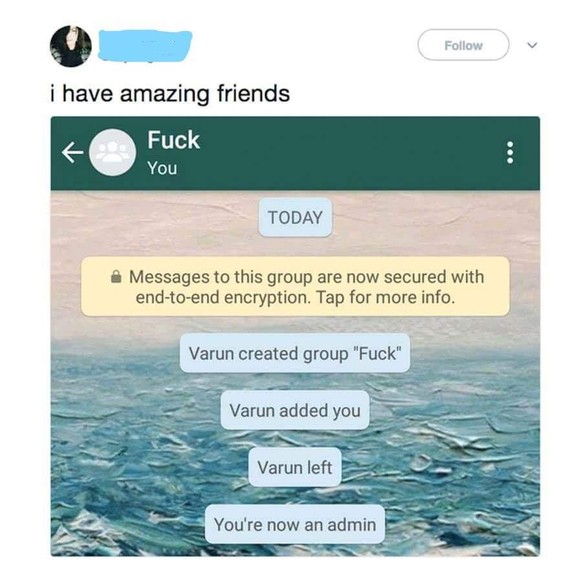This screenshot has height=582, width=582.
Task: Open the embedded WhatsApp screenshot image
Action: tap(295, 336)
